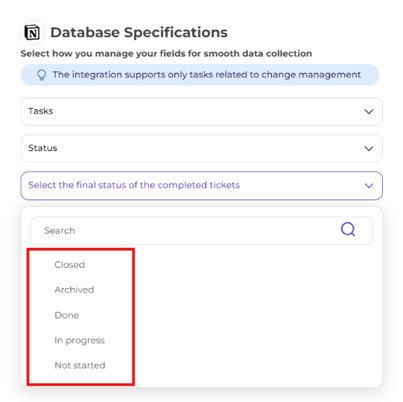Click the change management info banner
The image size is (403, 402).
200,75
